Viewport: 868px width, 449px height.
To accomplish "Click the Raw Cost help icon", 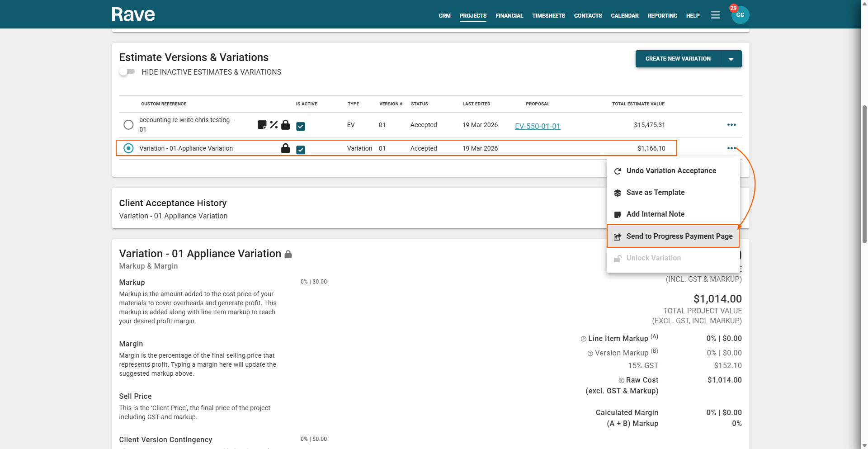I will click(x=622, y=380).
